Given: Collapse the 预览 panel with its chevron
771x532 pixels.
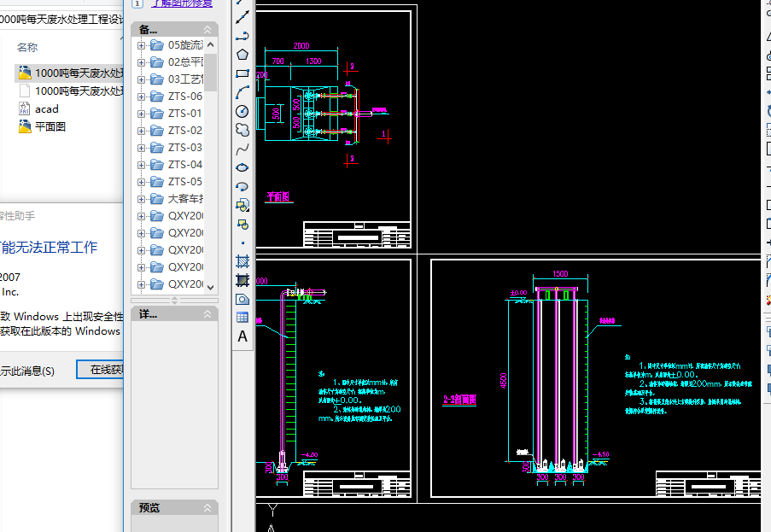Looking at the screenshot, I should 207,507.
